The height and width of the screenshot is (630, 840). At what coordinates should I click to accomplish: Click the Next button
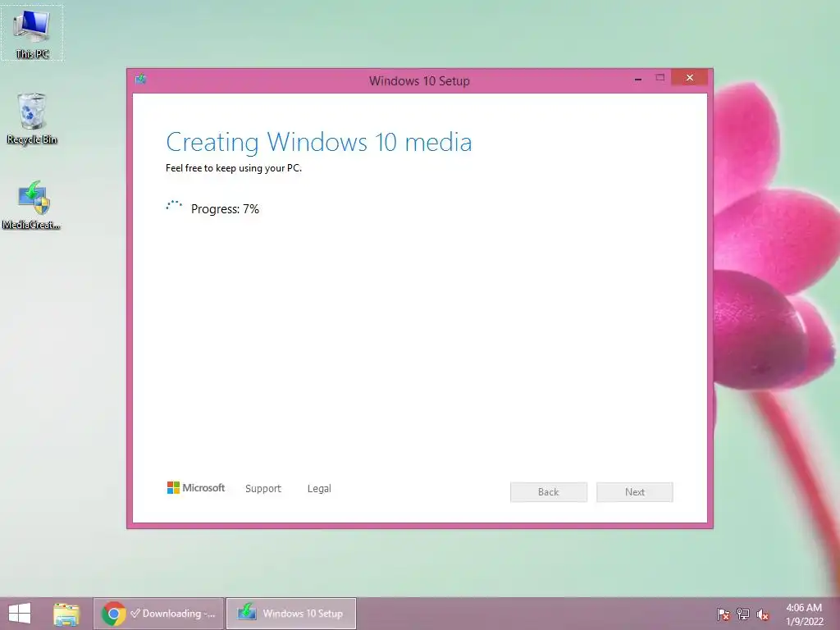(x=635, y=492)
